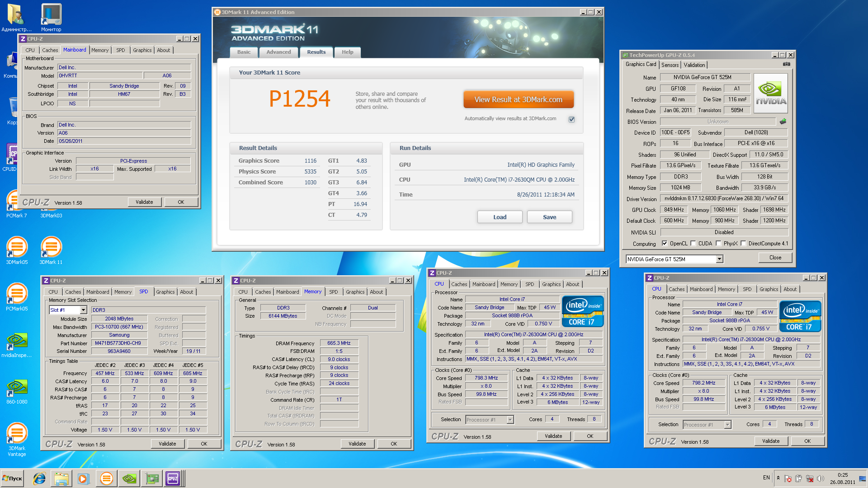Open the NVIDIA GeForce GT 525M GPU dropdown
Image resolution: width=868 pixels, height=488 pixels.
pos(719,259)
